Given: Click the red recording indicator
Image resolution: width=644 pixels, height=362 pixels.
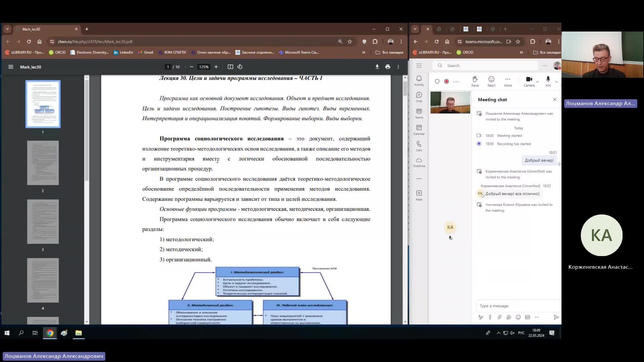Looking at the screenshot, I should coord(446,81).
